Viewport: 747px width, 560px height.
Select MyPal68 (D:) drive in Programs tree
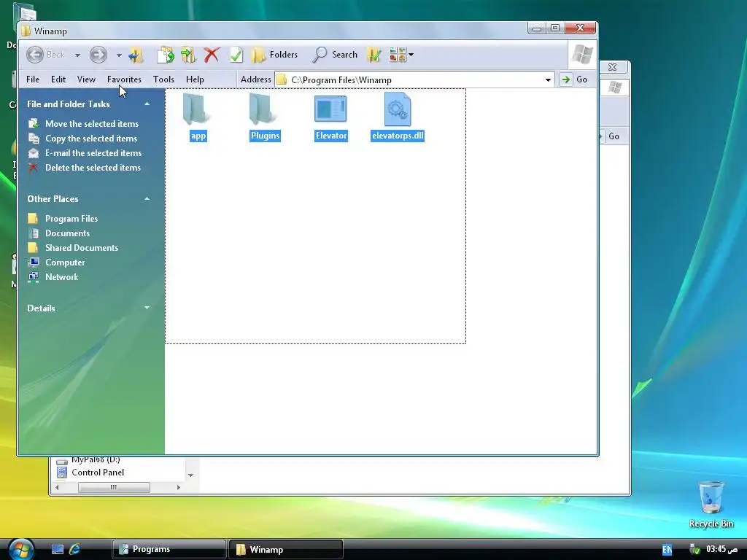tap(88, 460)
